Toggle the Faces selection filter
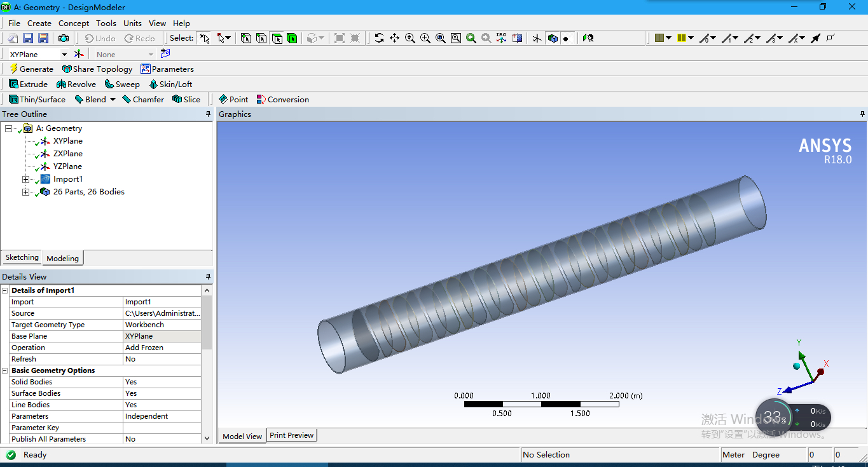Screen dimensions: 868x467 pyautogui.click(x=277, y=38)
